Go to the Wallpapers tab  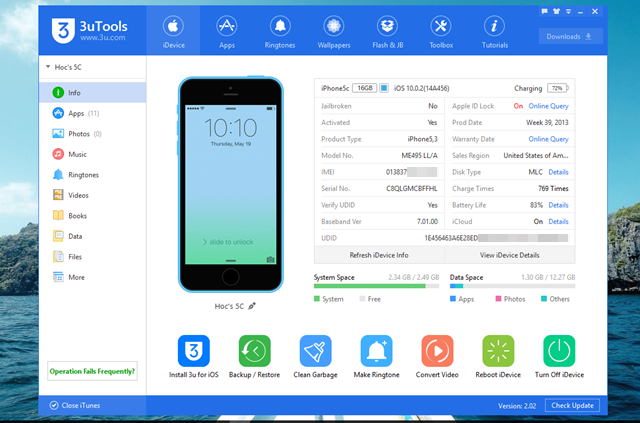pyautogui.click(x=334, y=31)
